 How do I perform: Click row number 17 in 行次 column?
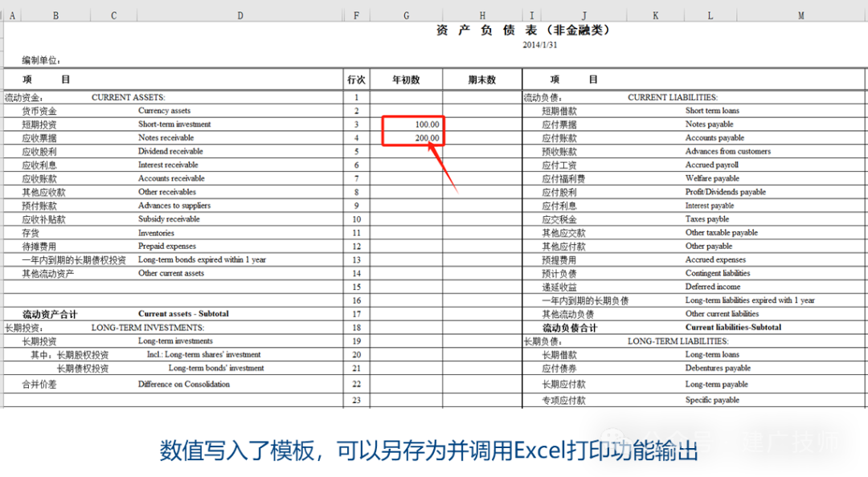tap(357, 314)
